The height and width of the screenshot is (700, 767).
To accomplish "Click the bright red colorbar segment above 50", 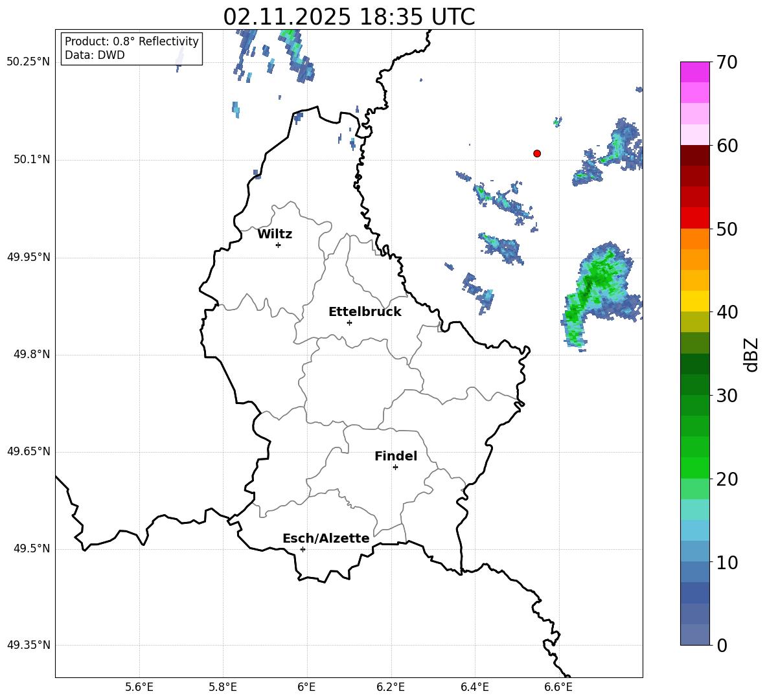I will pos(695,218).
